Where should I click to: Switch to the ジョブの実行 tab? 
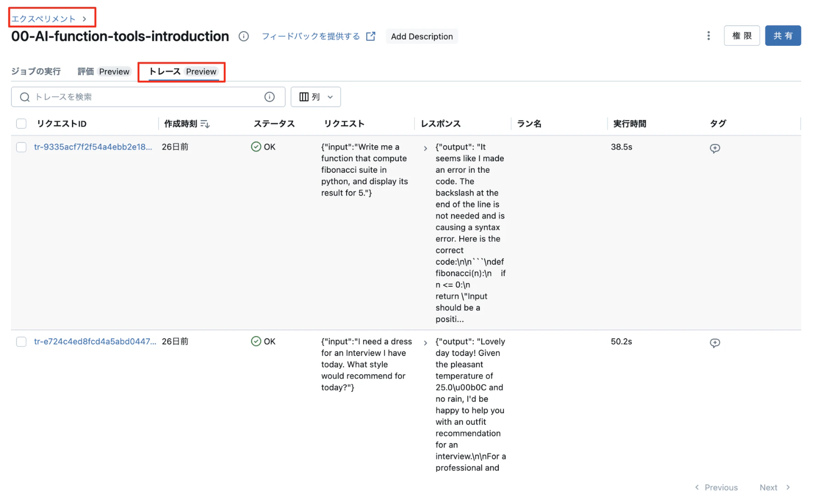pyautogui.click(x=36, y=71)
